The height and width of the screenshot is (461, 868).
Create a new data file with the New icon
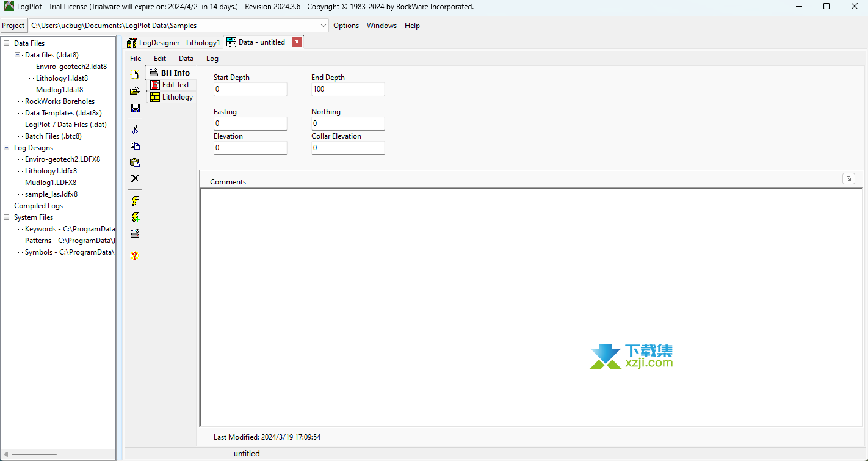click(x=135, y=74)
